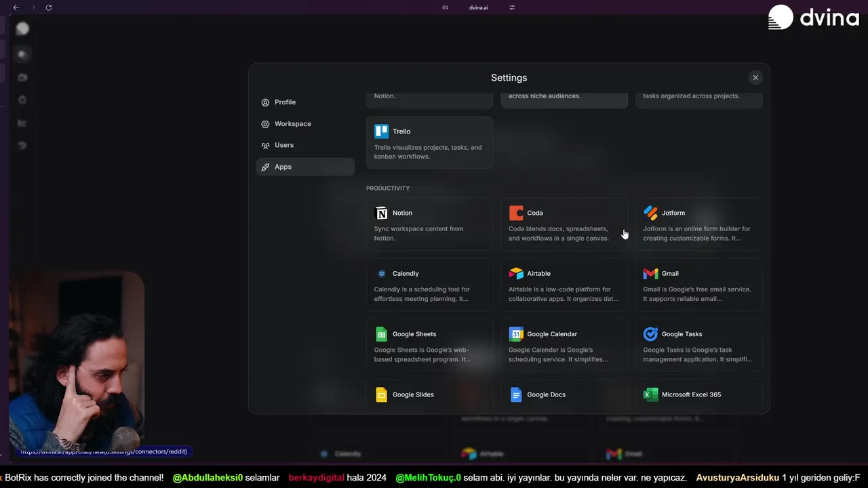This screenshot has height=488, width=868.
Task: Click the Apps plug icon
Action: (265, 167)
